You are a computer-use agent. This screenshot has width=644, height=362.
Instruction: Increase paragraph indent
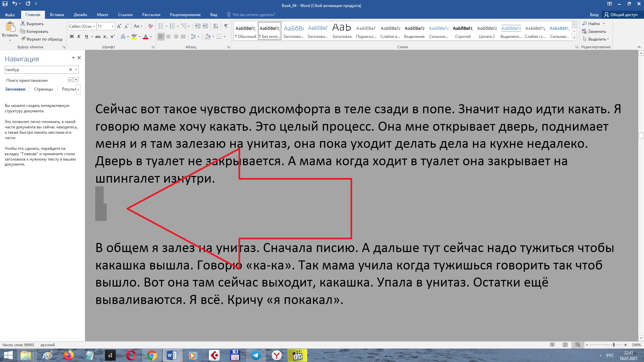pyautogui.click(x=205, y=26)
